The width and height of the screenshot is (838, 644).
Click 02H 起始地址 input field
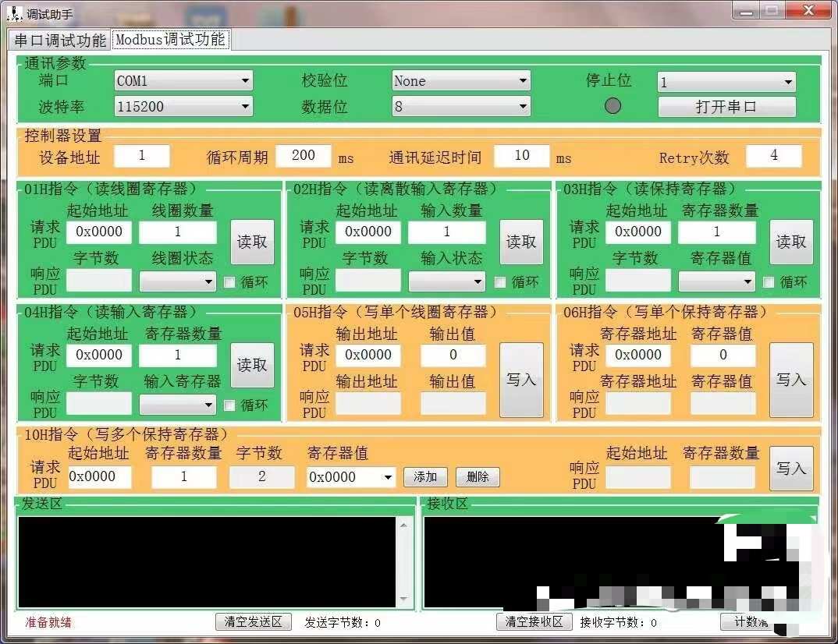tap(368, 232)
